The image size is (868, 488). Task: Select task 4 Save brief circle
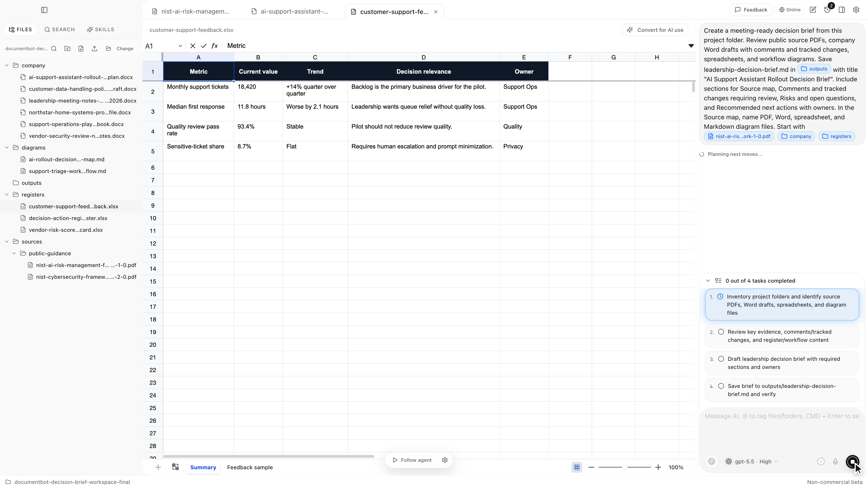click(x=721, y=386)
